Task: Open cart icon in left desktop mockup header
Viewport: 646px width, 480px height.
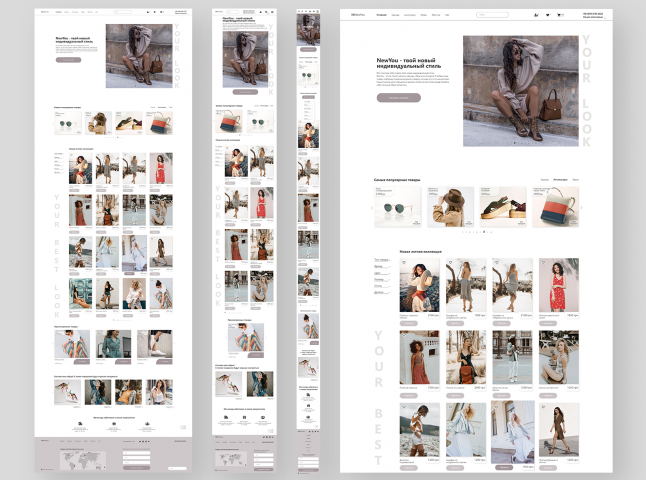Action: tap(162, 12)
